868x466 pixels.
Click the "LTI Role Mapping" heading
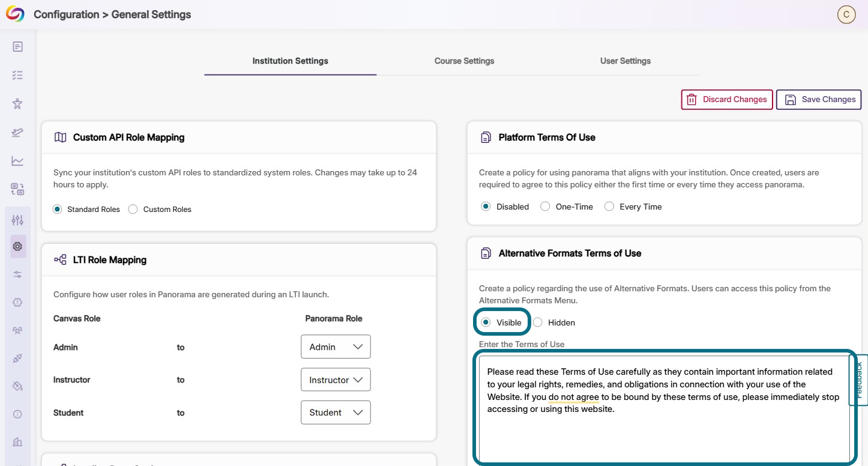tap(110, 260)
